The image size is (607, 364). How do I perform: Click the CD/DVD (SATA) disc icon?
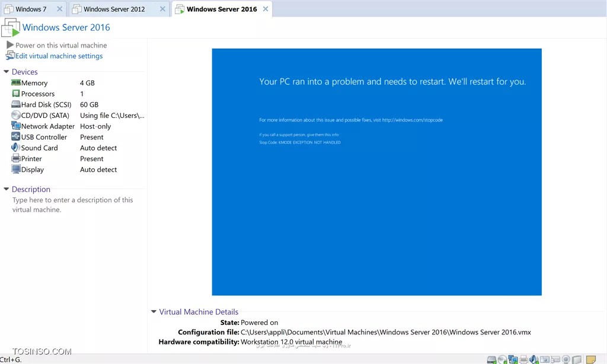(x=16, y=115)
